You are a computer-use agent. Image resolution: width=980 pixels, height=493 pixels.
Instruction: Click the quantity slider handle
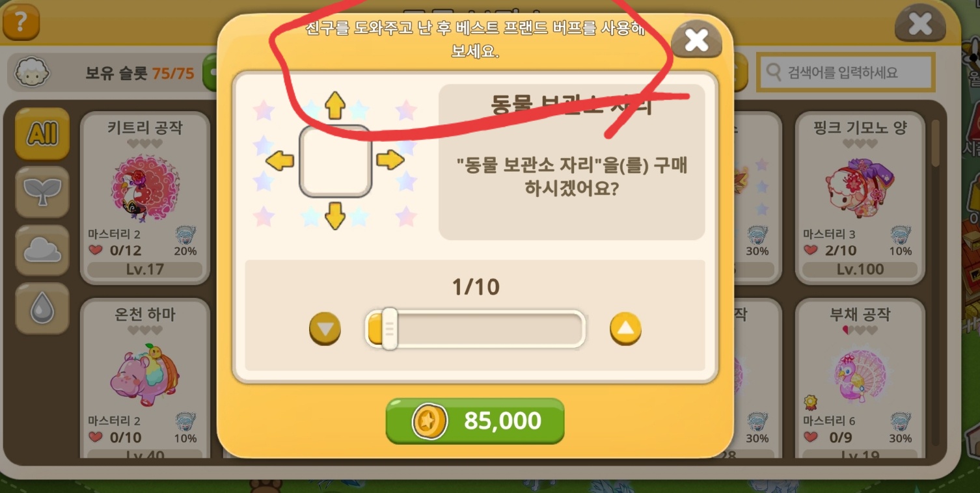[389, 329]
